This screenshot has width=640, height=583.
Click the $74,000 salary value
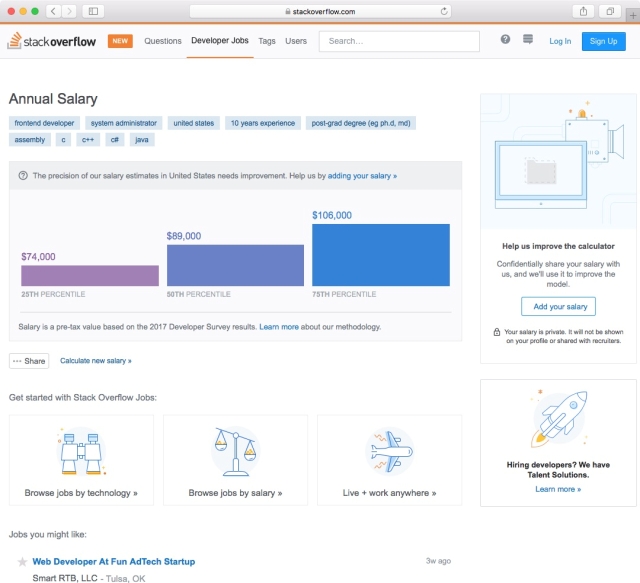pos(38,256)
